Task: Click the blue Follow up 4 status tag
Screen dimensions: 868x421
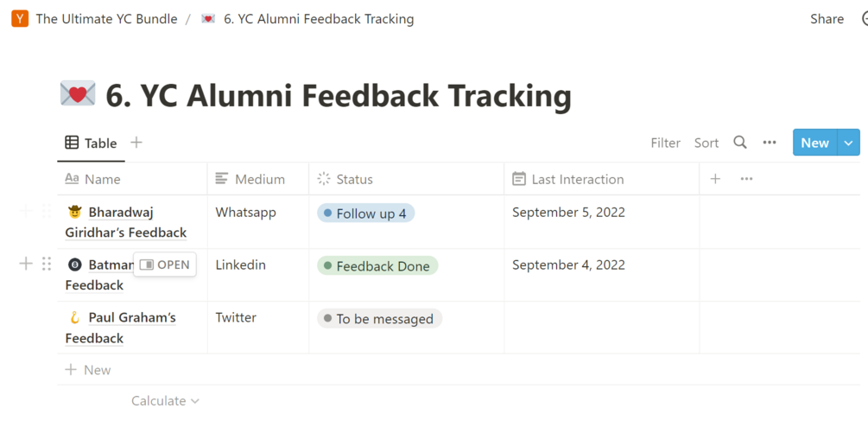Action: 366,214
